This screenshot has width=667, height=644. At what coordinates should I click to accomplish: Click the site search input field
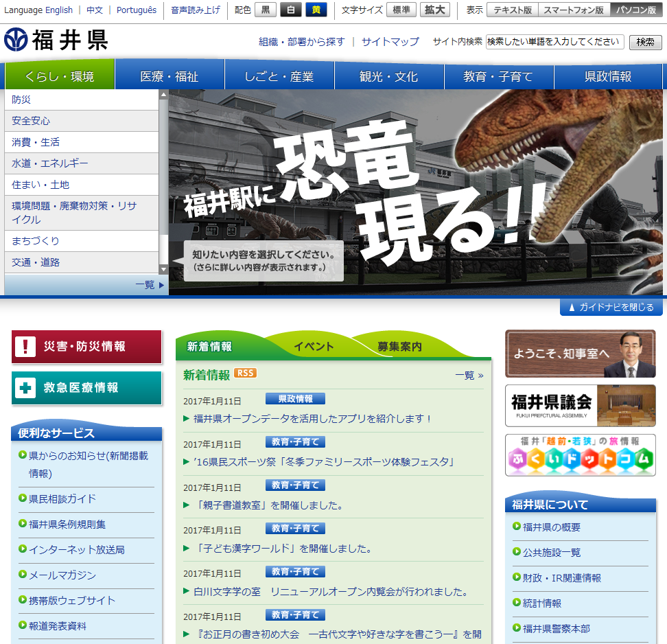coord(554,42)
